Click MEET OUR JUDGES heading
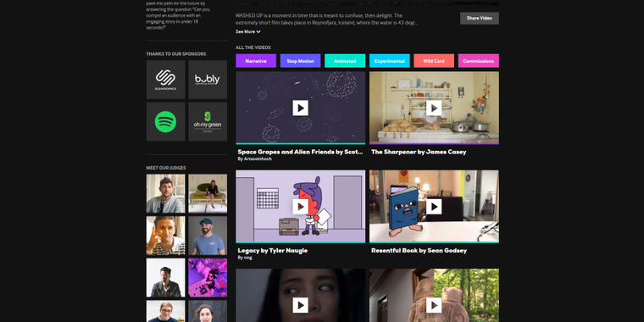 [x=166, y=168]
